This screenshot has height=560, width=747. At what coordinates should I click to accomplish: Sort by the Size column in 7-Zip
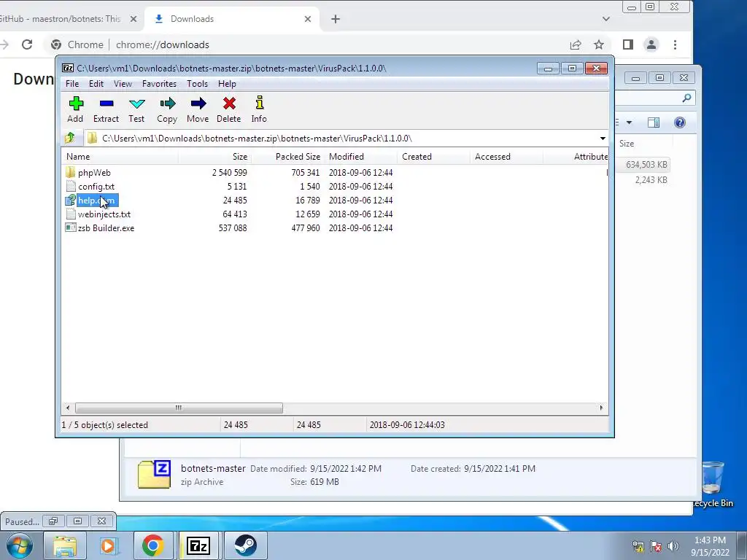(215, 157)
